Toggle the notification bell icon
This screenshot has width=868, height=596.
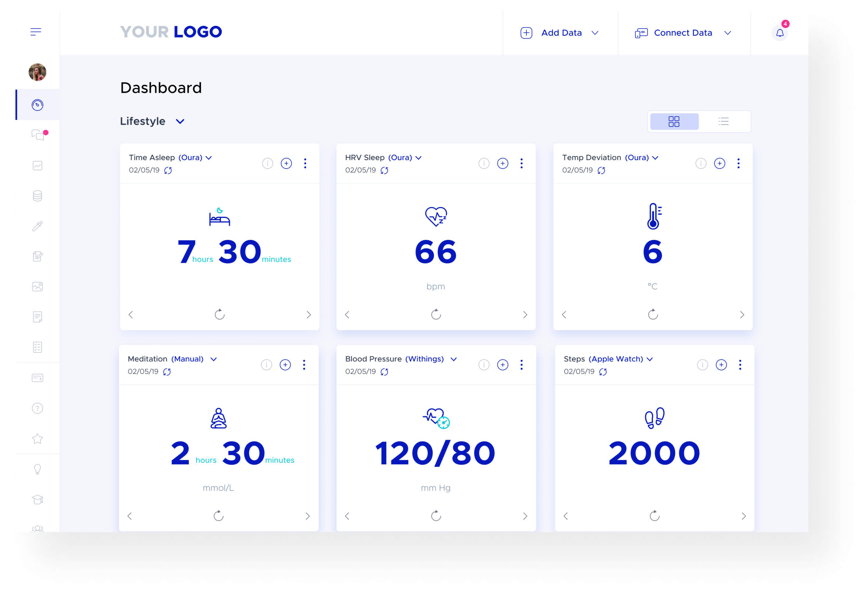click(x=780, y=32)
